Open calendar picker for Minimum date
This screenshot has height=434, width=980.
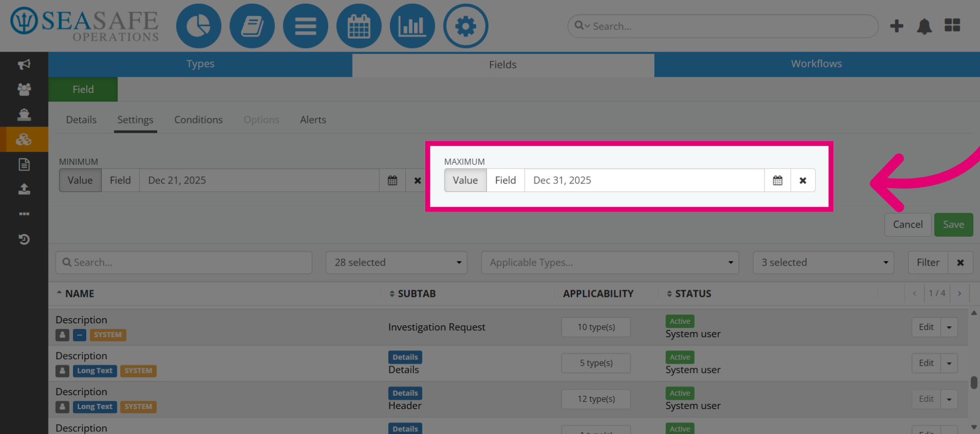393,181
